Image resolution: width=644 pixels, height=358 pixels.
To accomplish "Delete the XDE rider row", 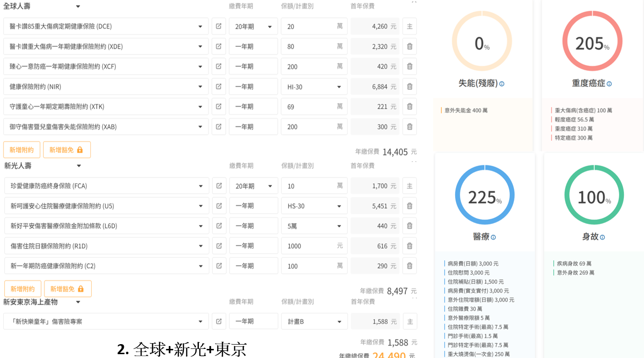I will (x=410, y=46).
